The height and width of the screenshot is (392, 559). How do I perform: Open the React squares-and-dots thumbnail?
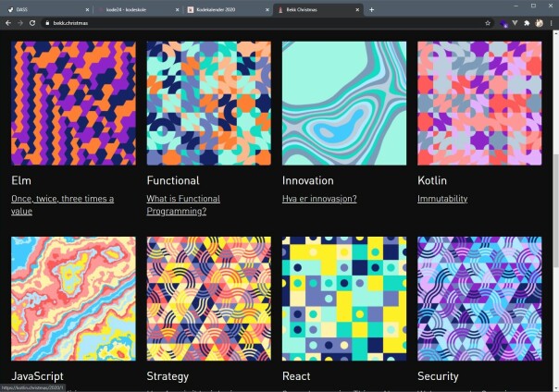pyautogui.click(x=344, y=299)
